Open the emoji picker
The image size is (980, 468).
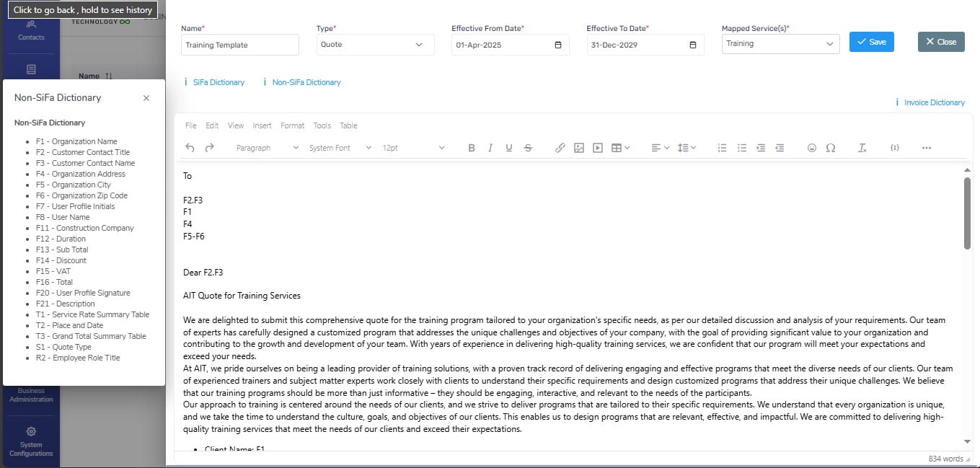[811, 148]
